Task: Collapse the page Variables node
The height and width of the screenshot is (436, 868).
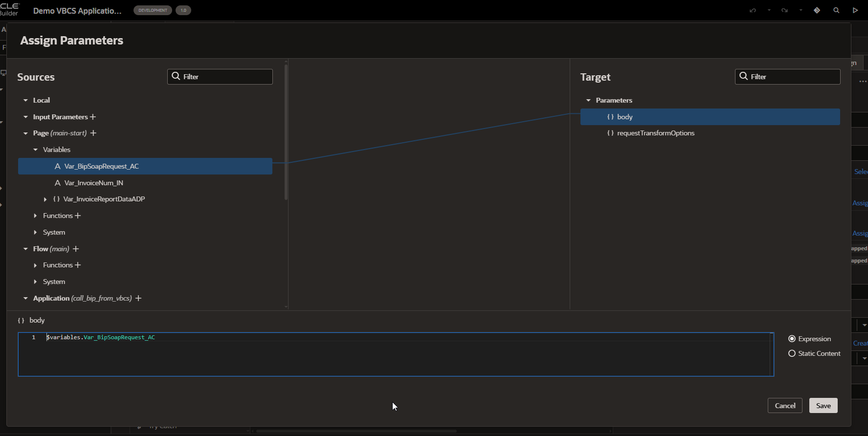Action: [x=35, y=150]
